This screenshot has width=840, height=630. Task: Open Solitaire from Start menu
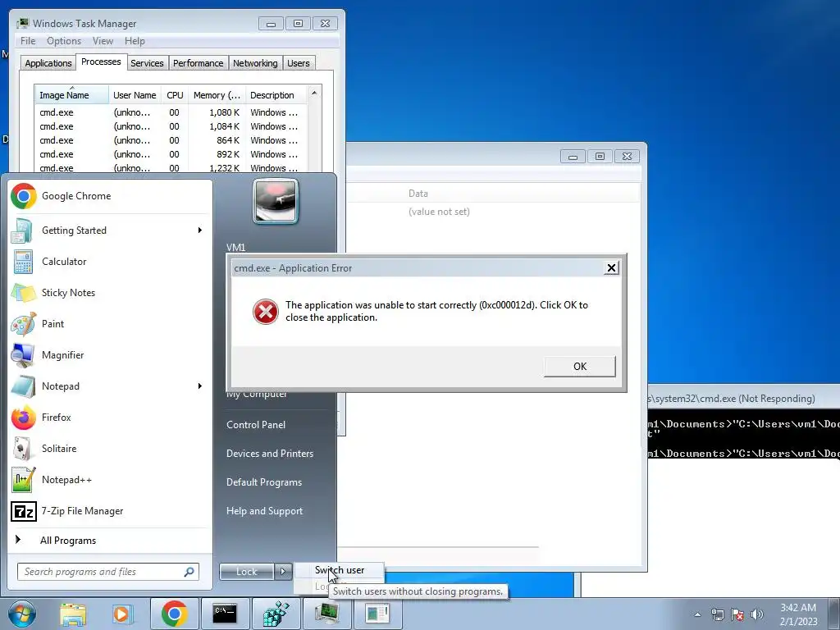(110, 449)
